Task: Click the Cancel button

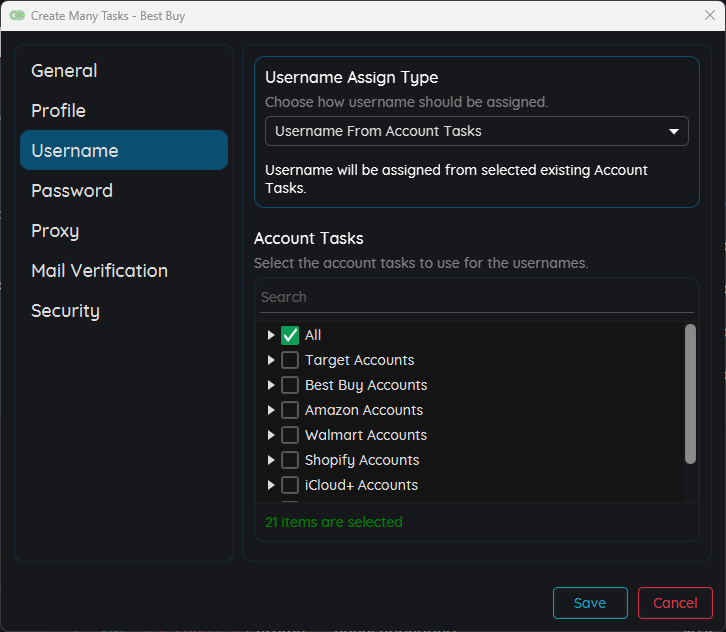Action: click(x=675, y=603)
